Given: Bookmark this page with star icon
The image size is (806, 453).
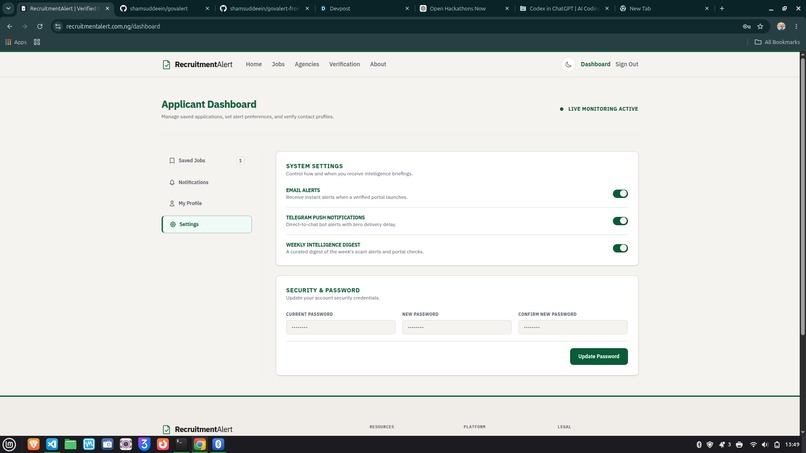Looking at the screenshot, I should tap(760, 26).
